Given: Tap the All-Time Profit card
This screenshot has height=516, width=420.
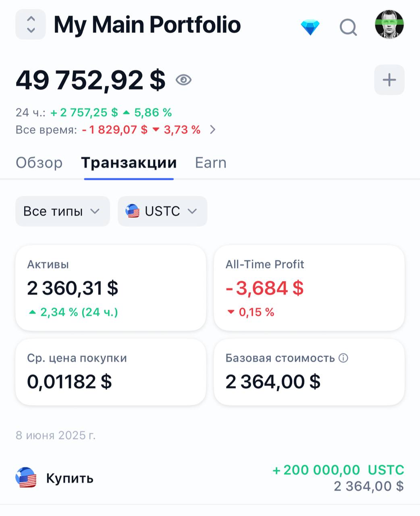Looking at the screenshot, I should (x=309, y=288).
